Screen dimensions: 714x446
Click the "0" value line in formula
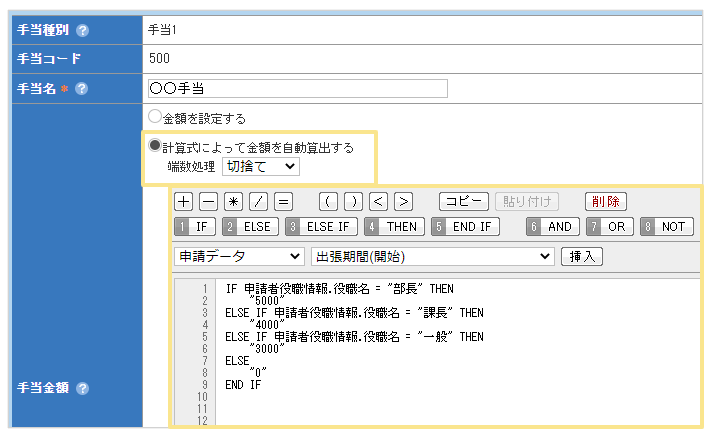258,373
